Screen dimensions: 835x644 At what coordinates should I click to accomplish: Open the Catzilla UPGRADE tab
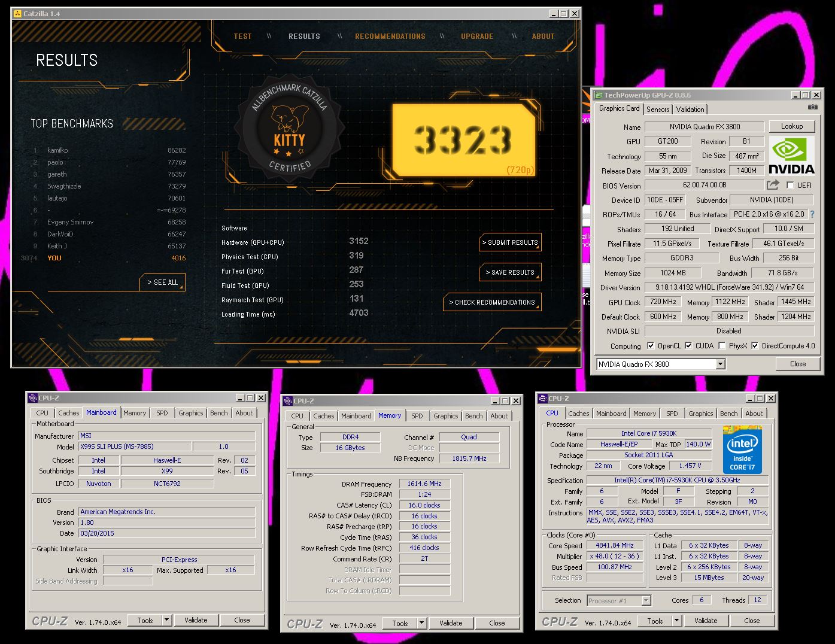tap(477, 37)
